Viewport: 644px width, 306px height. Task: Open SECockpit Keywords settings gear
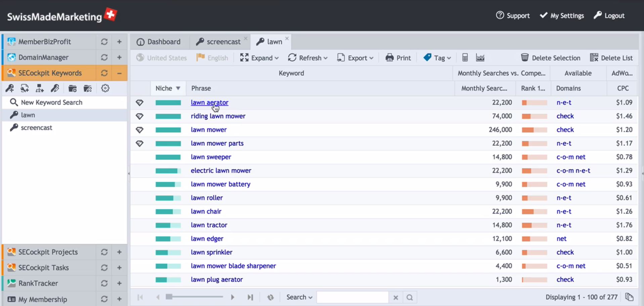(x=105, y=88)
